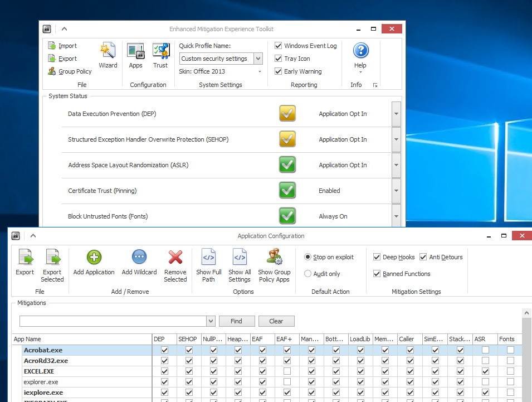Open Block Untrusted Fonts dropdown arrow
This screenshot has height=402, width=532.
[x=396, y=216]
